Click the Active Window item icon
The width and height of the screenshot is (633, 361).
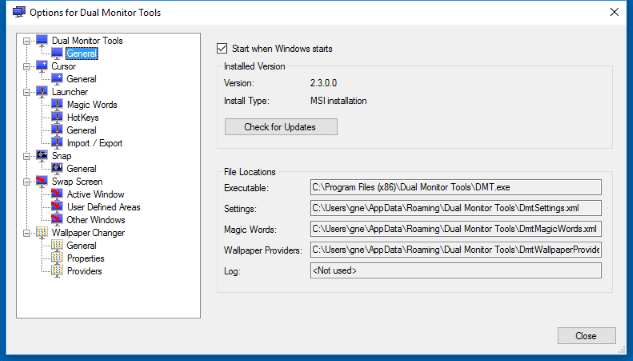(57, 194)
